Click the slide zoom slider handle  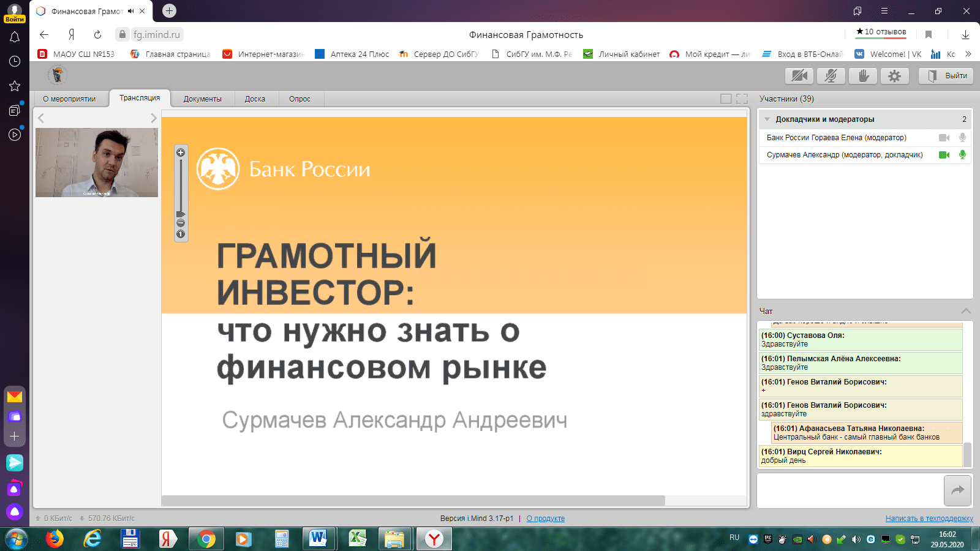(x=181, y=214)
